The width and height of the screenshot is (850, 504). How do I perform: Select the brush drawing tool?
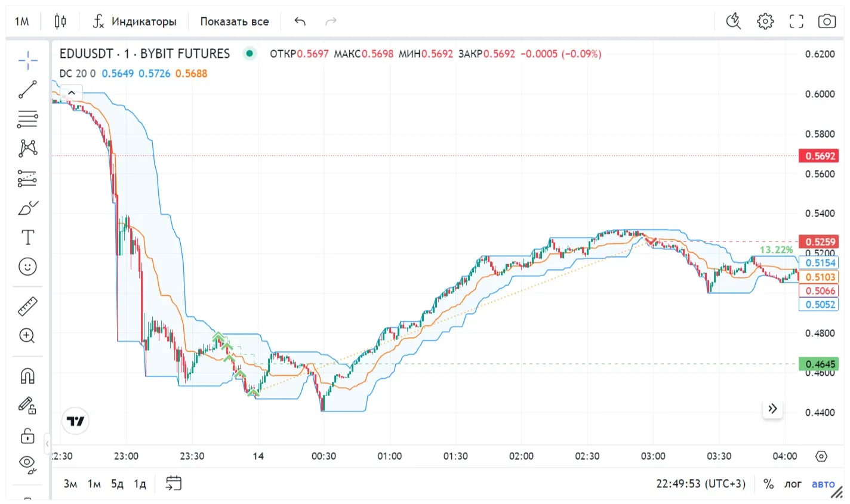click(27, 208)
